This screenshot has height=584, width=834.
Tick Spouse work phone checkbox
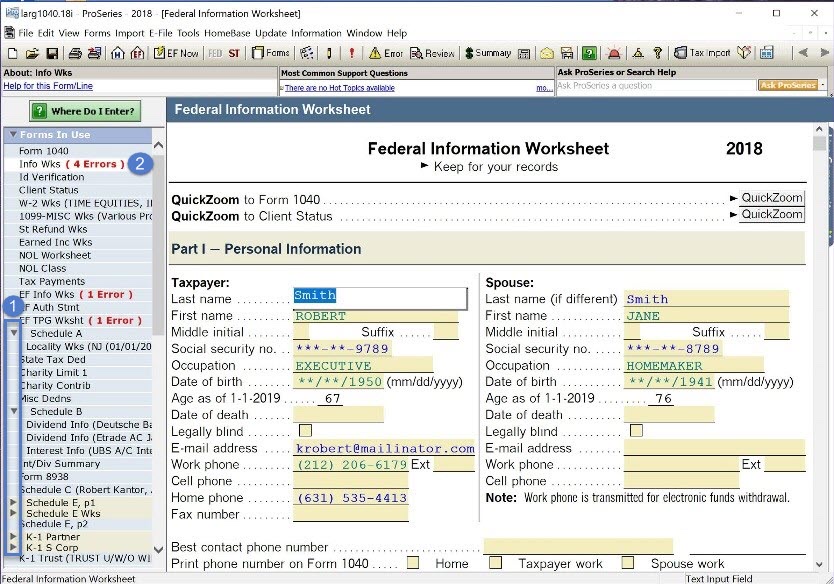tap(628, 563)
